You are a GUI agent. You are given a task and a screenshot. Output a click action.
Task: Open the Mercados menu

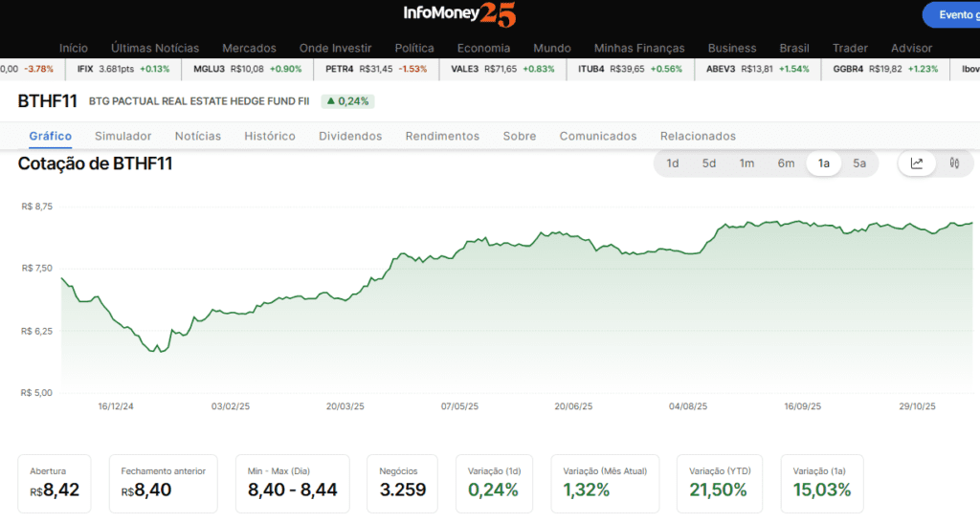pyautogui.click(x=249, y=48)
